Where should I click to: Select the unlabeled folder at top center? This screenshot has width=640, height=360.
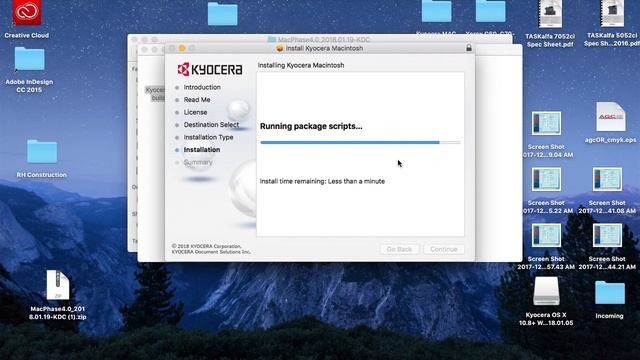[x=222, y=13]
